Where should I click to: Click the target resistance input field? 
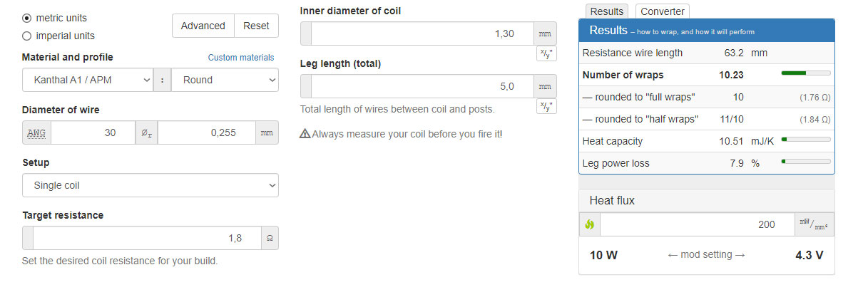pos(147,238)
